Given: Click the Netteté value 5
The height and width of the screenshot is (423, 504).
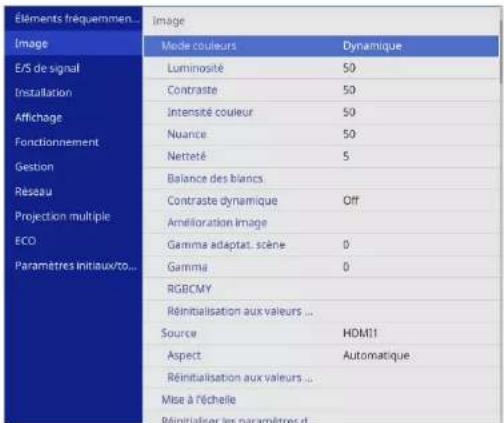Looking at the screenshot, I should pyautogui.click(x=346, y=156).
